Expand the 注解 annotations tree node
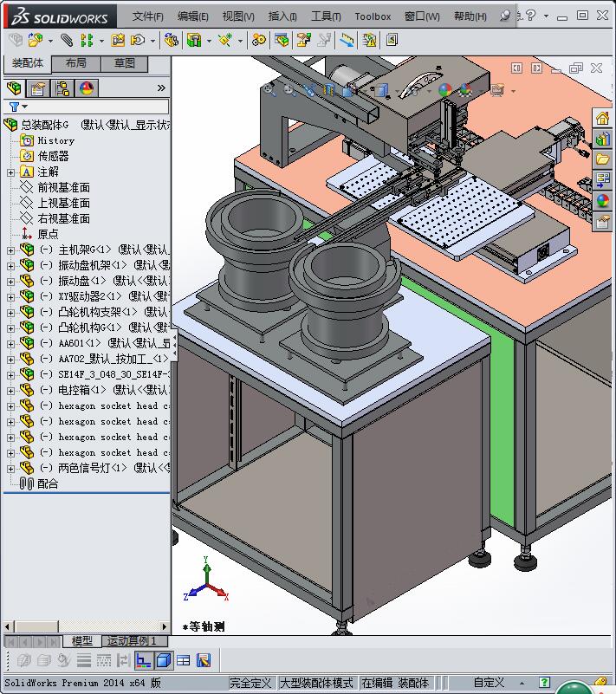The width and height of the screenshot is (616, 694). [x=10, y=172]
